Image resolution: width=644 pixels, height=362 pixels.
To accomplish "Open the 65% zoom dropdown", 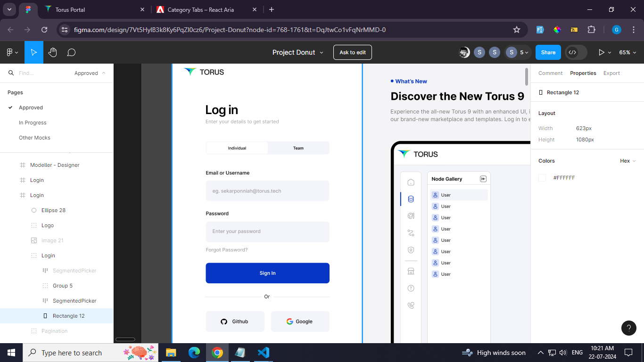I will (627, 52).
